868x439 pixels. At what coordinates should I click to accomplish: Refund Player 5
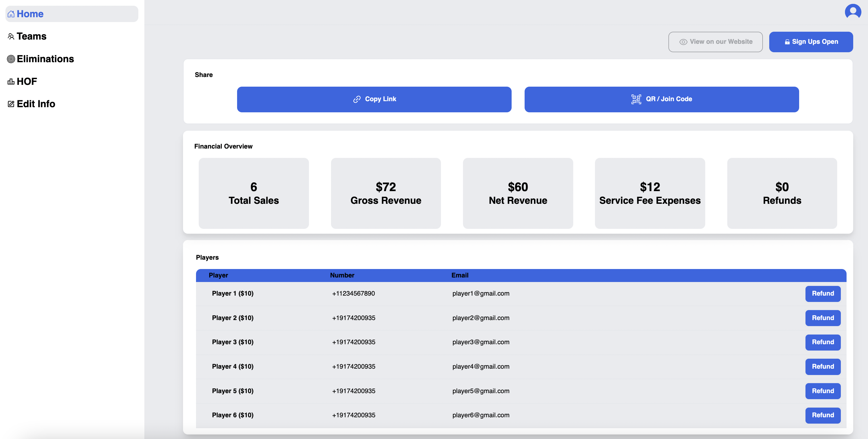coord(822,391)
